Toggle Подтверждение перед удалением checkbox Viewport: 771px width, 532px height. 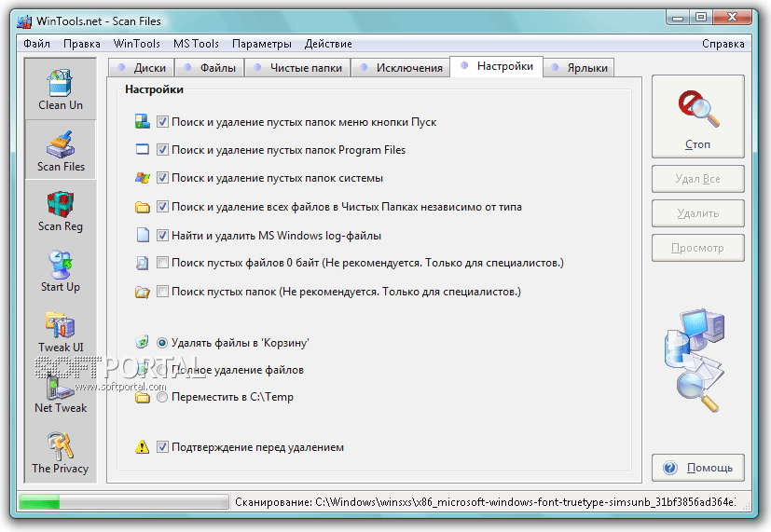pyautogui.click(x=162, y=446)
